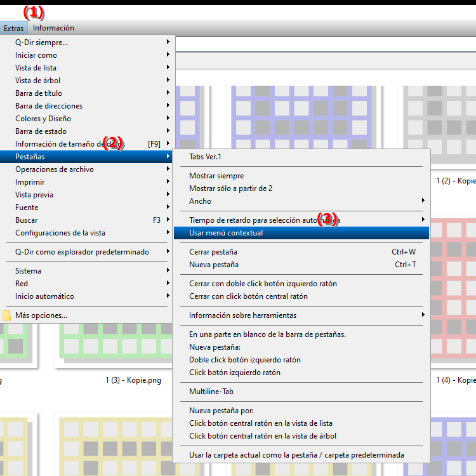Viewport: 476px width, 476px height.
Task: Select Click botón izquierdo ratón option
Action: (x=301, y=373)
